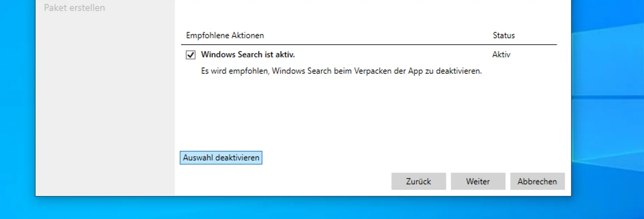Click the 'Status' column header
This screenshot has height=219, width=644.
[504, 35]
